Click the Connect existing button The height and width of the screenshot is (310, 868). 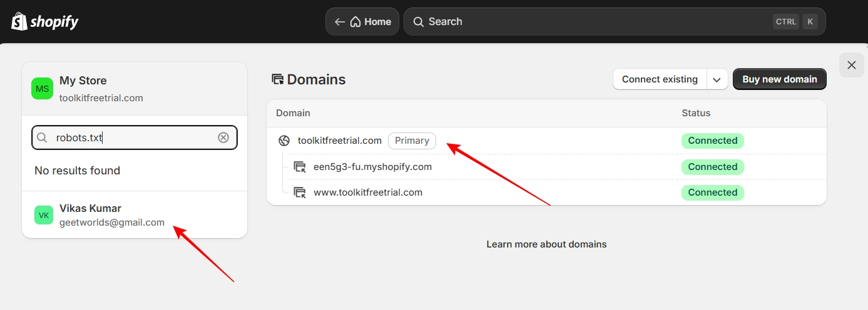[660, 79]
